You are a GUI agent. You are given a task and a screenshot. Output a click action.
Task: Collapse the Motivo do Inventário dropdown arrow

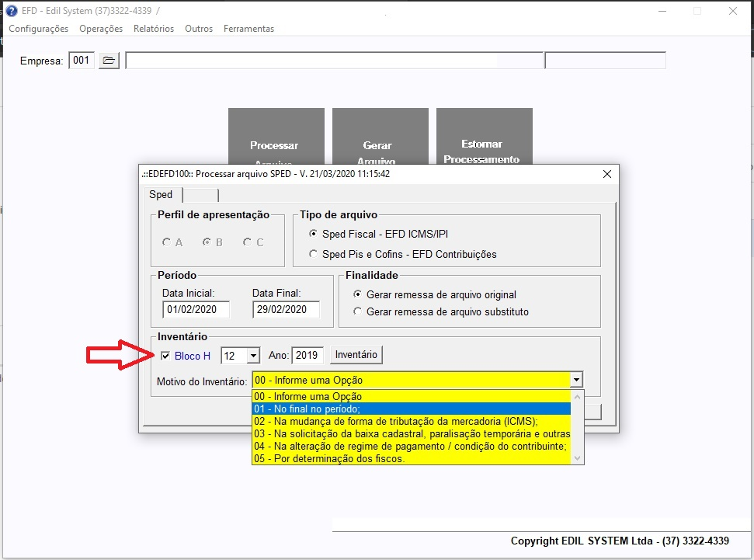coord(575,381)
